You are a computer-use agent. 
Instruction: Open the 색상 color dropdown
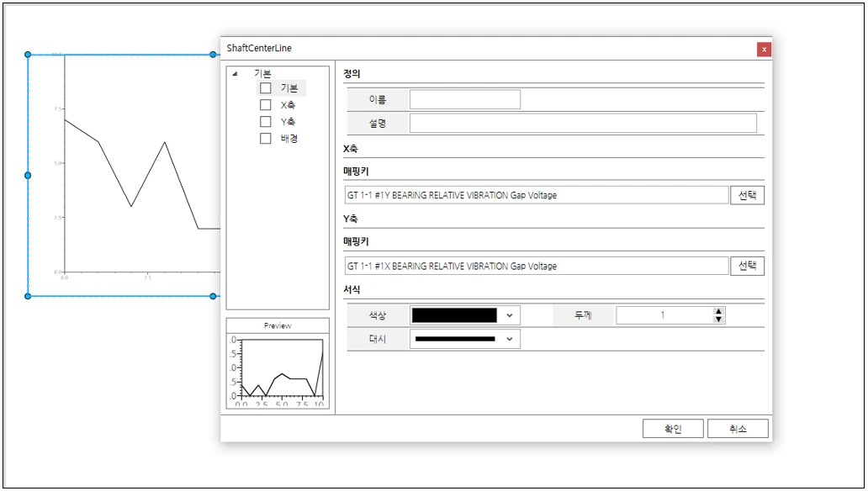(x=465, y=315)
